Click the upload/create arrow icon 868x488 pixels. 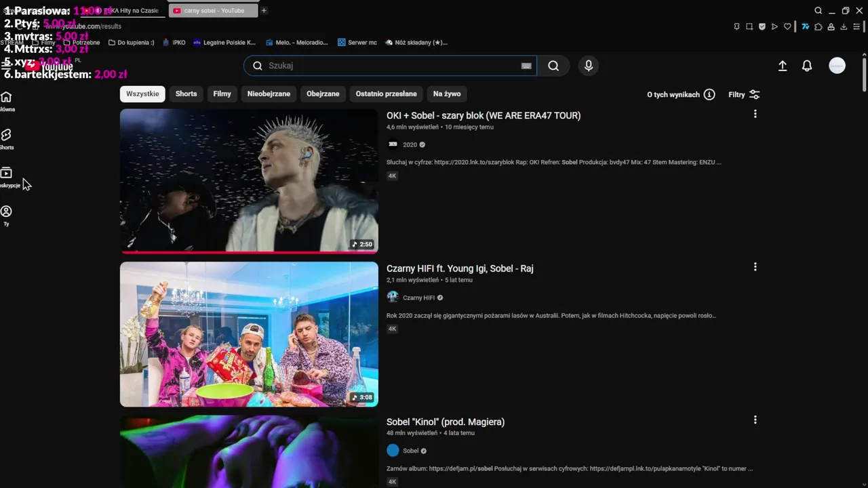coord(782,66)
